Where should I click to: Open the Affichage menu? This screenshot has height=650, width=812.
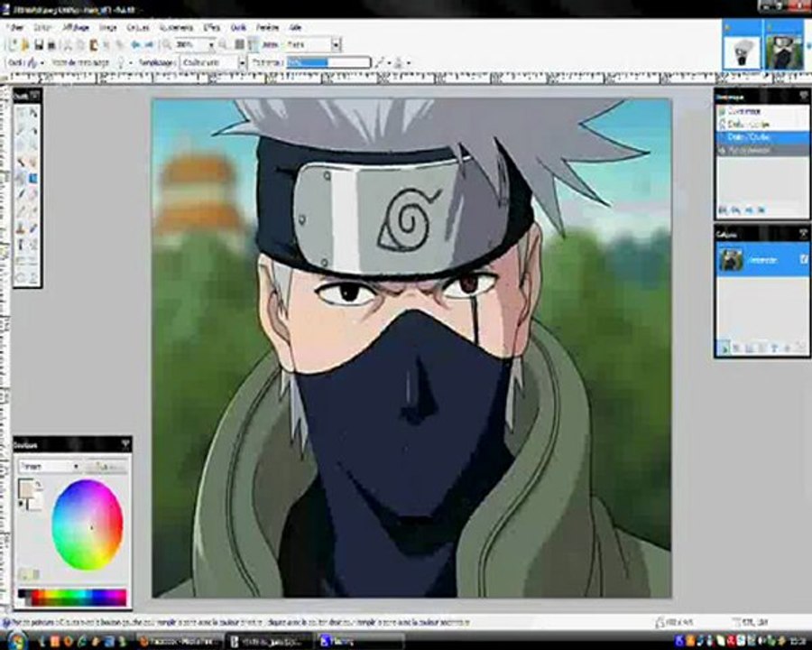coord(76,27)
